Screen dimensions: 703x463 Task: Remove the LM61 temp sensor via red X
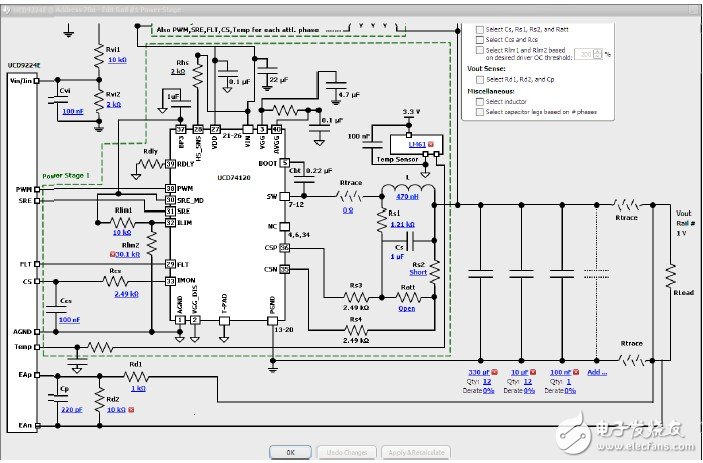pyautogui.click(x=432, y=145)
